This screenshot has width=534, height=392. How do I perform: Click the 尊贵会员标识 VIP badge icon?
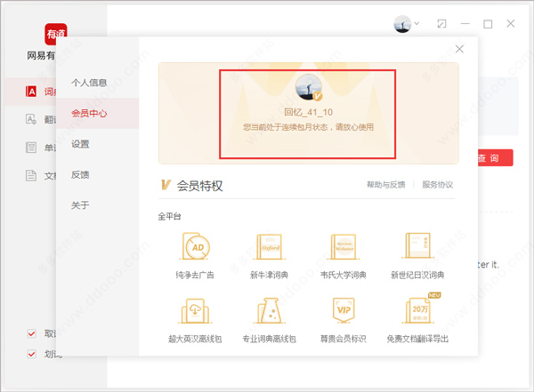(344, 310)
